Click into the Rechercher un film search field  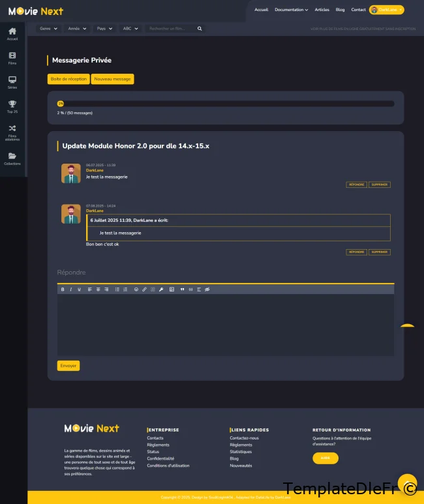(x=171, y=29)
